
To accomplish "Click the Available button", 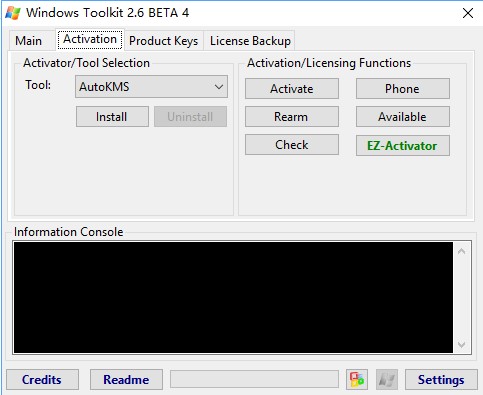I will coord(403,117).
